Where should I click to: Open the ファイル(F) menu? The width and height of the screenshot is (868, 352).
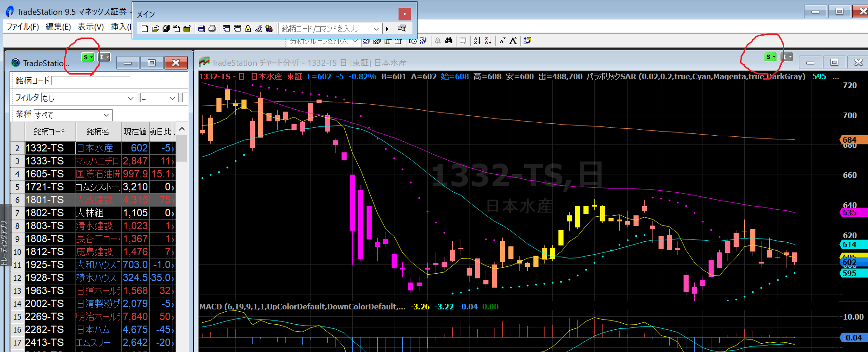point(23,27)
